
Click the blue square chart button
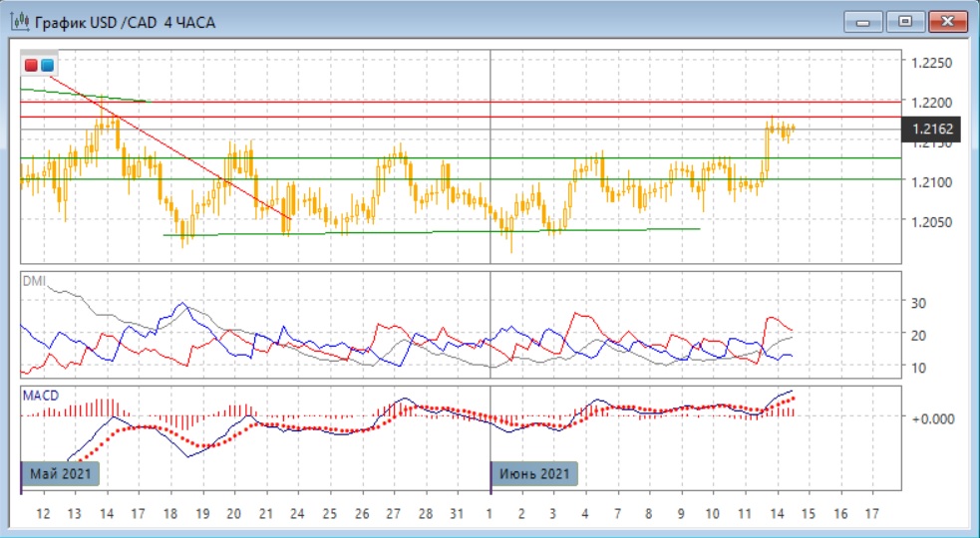pyautogui.click(x=47, y=66)
